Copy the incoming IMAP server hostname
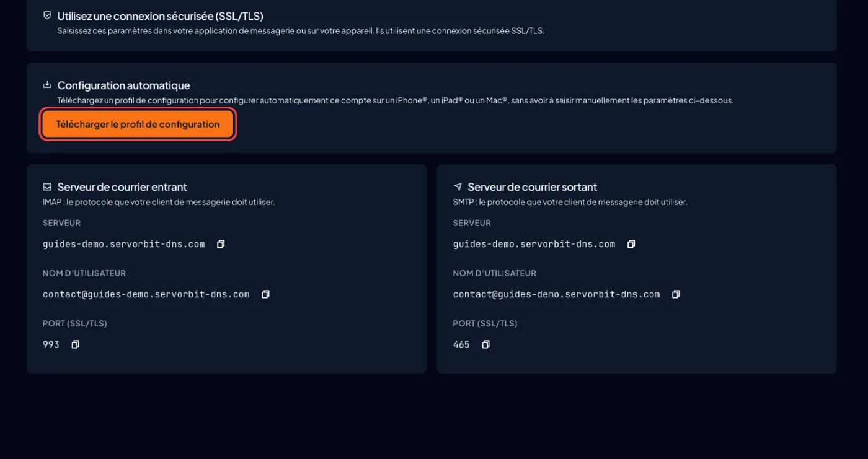Screen dimensions: 868x459 click(x=221, y=244)
